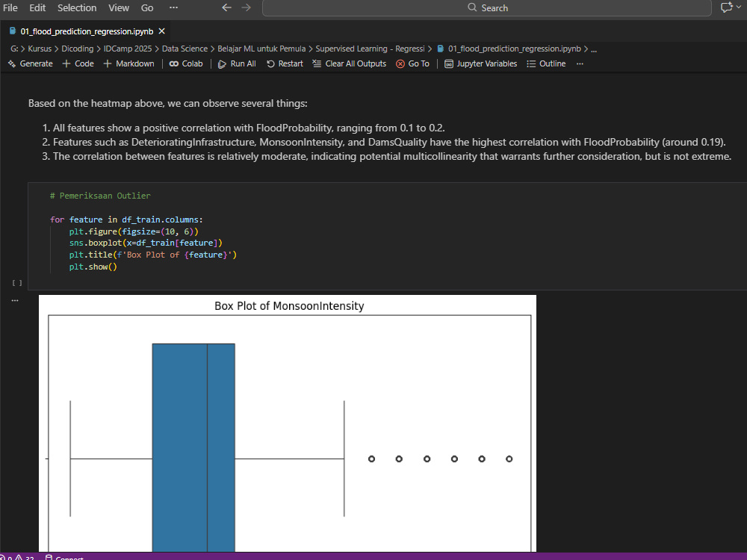Open the Data Science breadcrumb folder
Screen dimensions: 747x560
(185, 49)
